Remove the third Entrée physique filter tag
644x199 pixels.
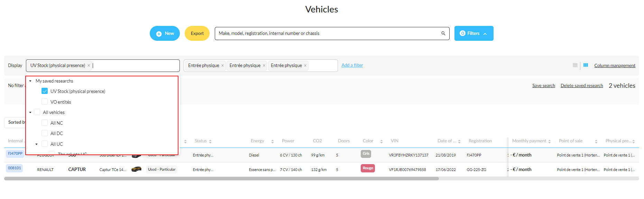pyautogui.click(x=305, y=66)
